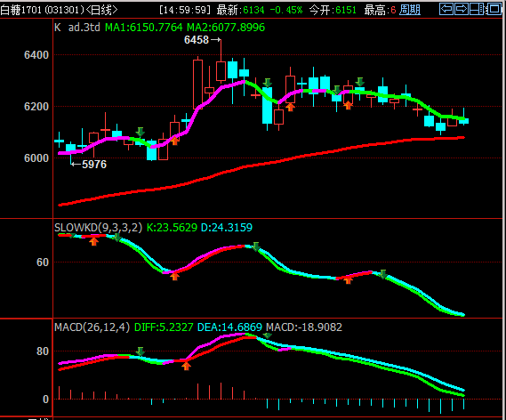Screen dimensions: 506x420
Task: Toggle the split-panel layout icon
Action: pyautogui.click(x=477, y=9)
